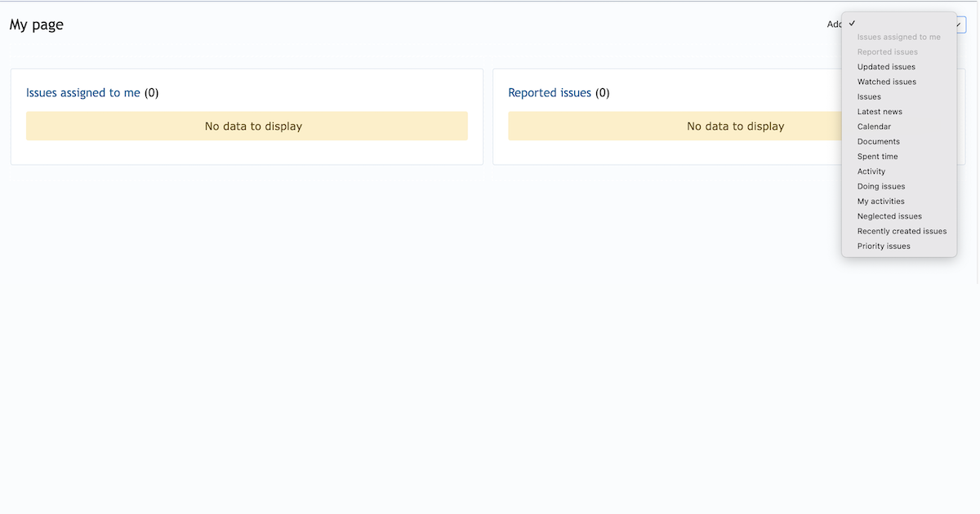Choose "Watched issues" widget option

(x=886, y=81)
